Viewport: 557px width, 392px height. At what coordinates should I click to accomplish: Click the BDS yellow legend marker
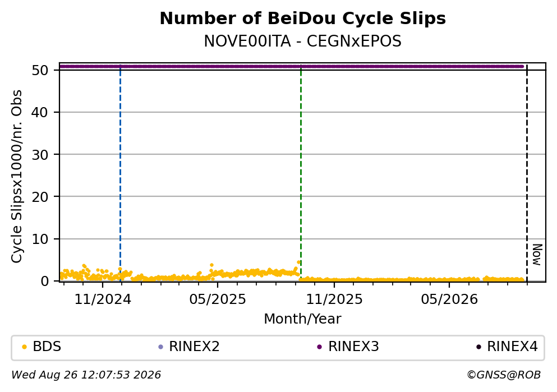24,347
